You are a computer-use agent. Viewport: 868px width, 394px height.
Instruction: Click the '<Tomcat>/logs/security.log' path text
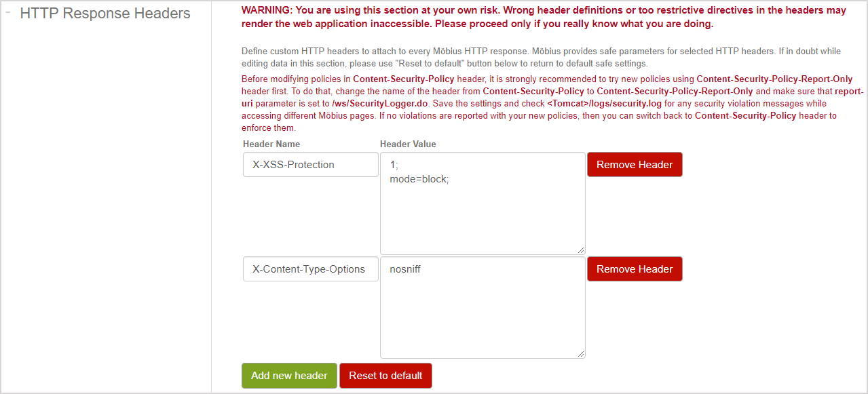[604, 104]
